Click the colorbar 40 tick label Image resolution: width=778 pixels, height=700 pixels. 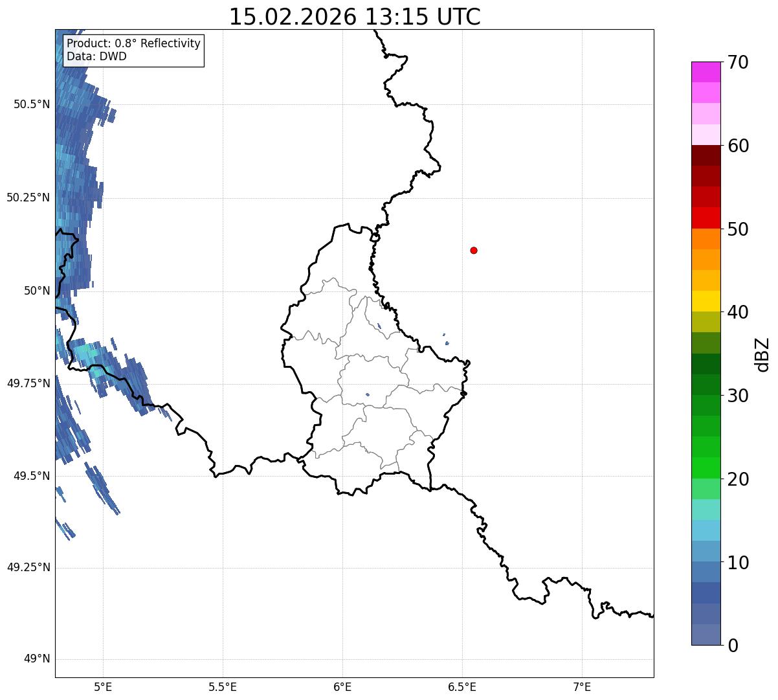coord(738,312)
